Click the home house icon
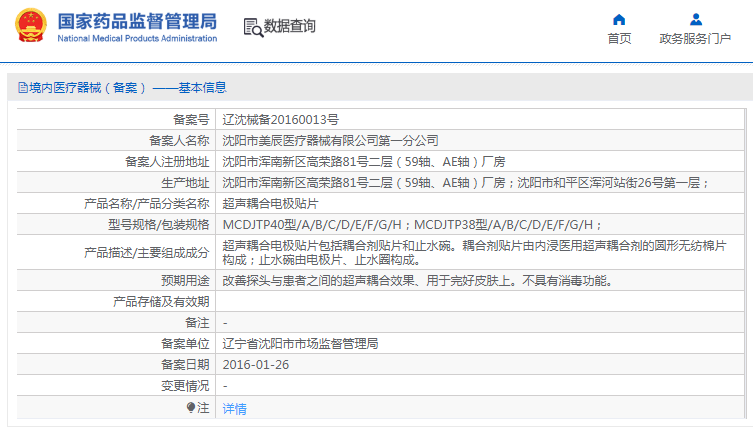The width and height of the screenshot is (753, 429). (x=619, y=19)
